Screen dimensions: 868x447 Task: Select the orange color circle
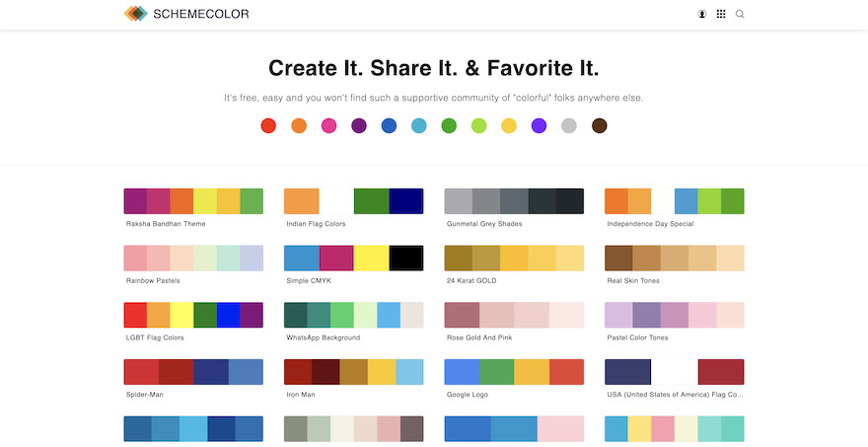(x=299, y=125)
